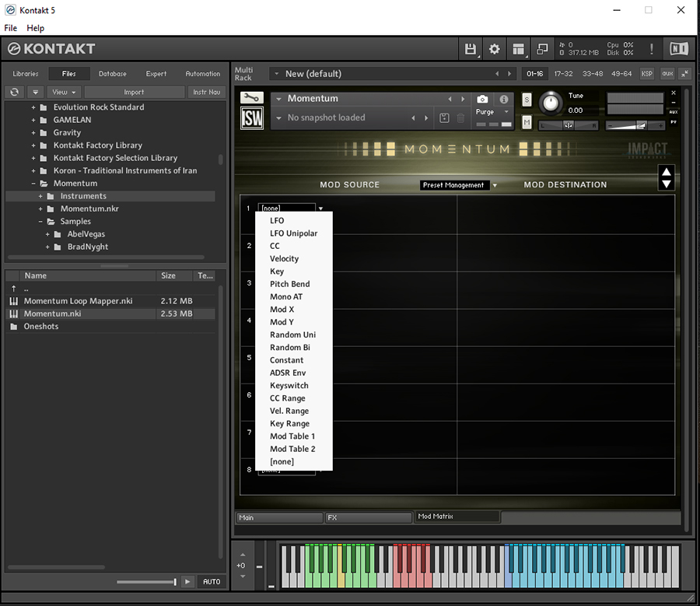The image size is (700, 606).
Task: Click the panic exclamation icon
Action: pyautogui.click(x=651, y=49)
